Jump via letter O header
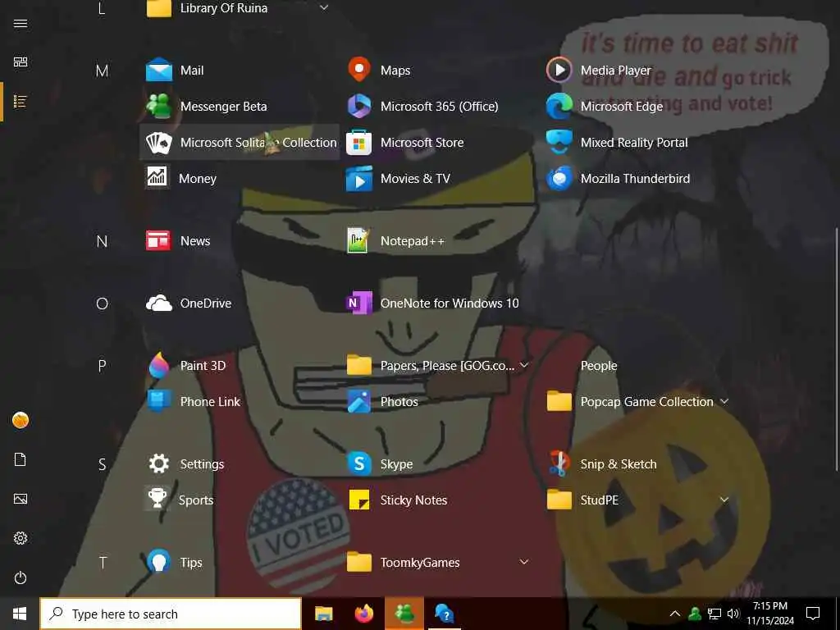 pos(102,304)
